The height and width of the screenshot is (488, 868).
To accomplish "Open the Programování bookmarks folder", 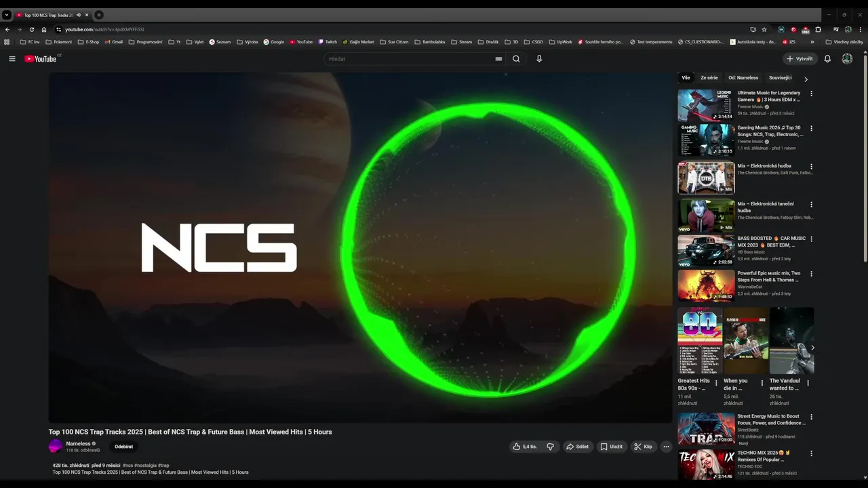I will tap(146, 42).
